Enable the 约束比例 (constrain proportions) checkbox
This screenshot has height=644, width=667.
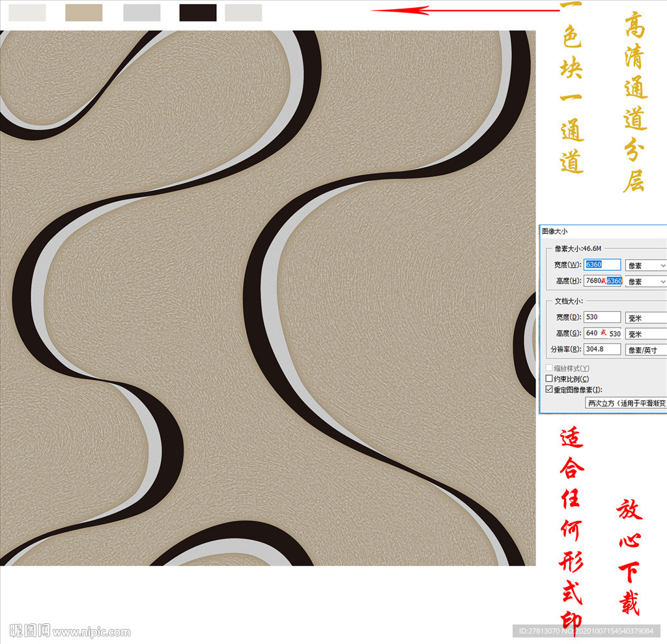coord(549,379)
